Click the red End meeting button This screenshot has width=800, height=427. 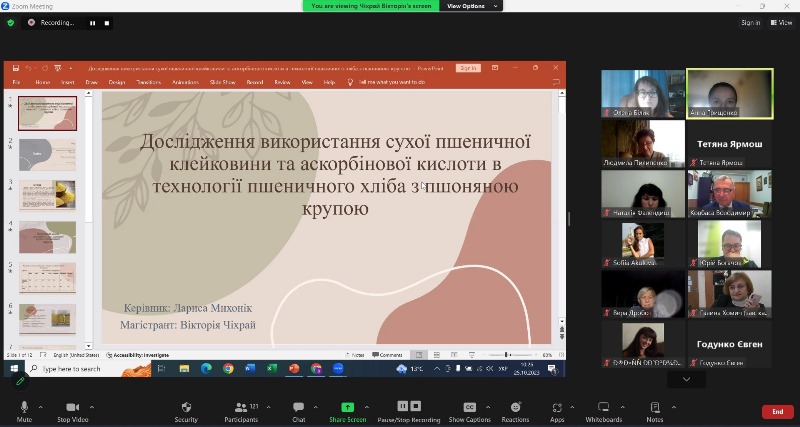778,412
